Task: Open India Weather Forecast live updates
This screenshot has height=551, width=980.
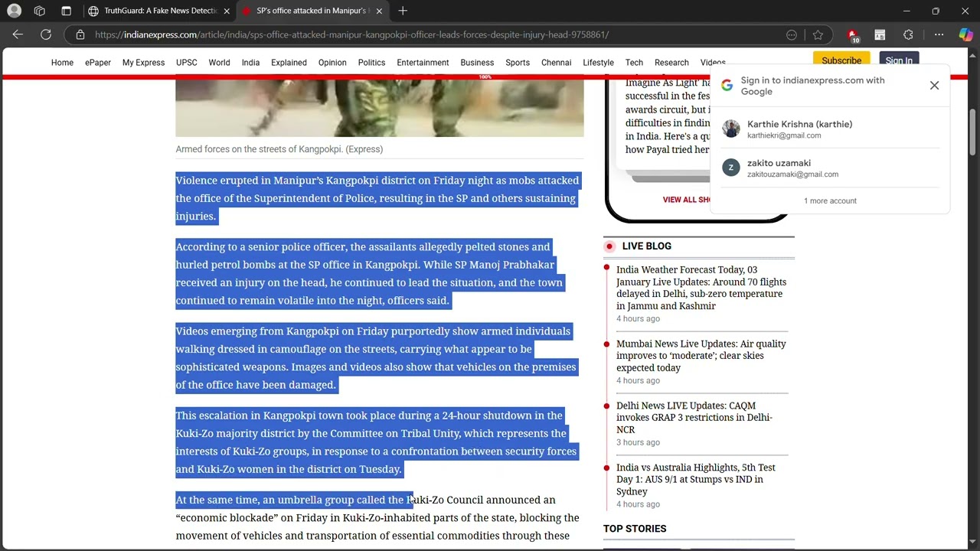Action: pyautogui.click(x=701, y=288)
